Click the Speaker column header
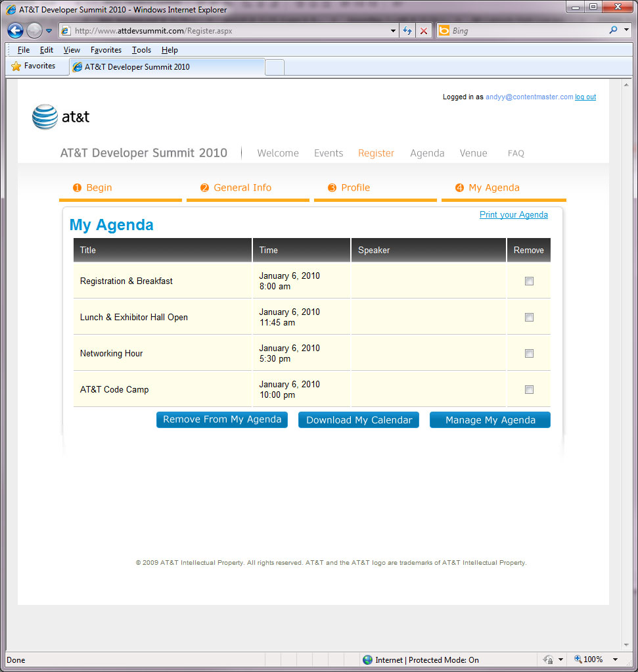The image size is (638, 672). pyautogui.click(x=428, y=250)
